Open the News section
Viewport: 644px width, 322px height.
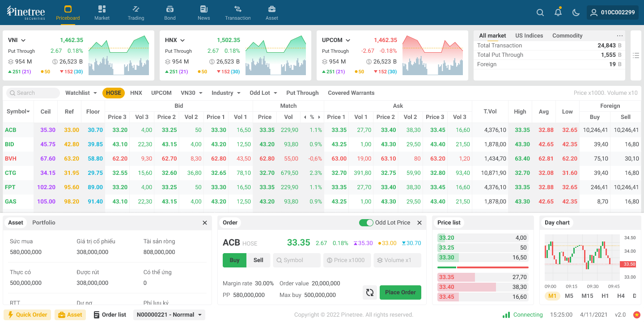click(x=204, y=13)
